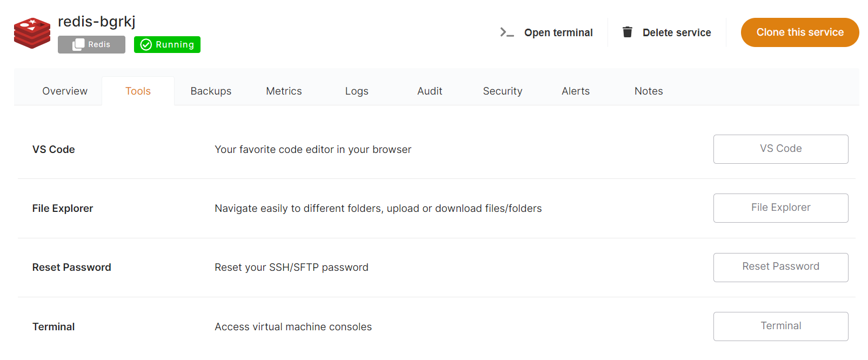Open the Alerts tab
Screen dimensions: 868x360
pyautogui.click(x=576, y=91)
